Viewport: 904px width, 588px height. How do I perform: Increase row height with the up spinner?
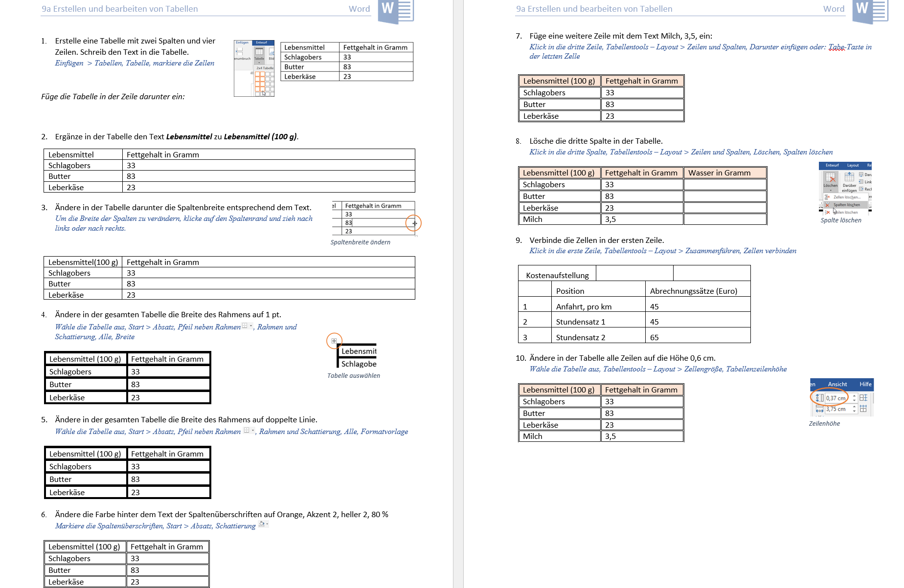point(854,396)
